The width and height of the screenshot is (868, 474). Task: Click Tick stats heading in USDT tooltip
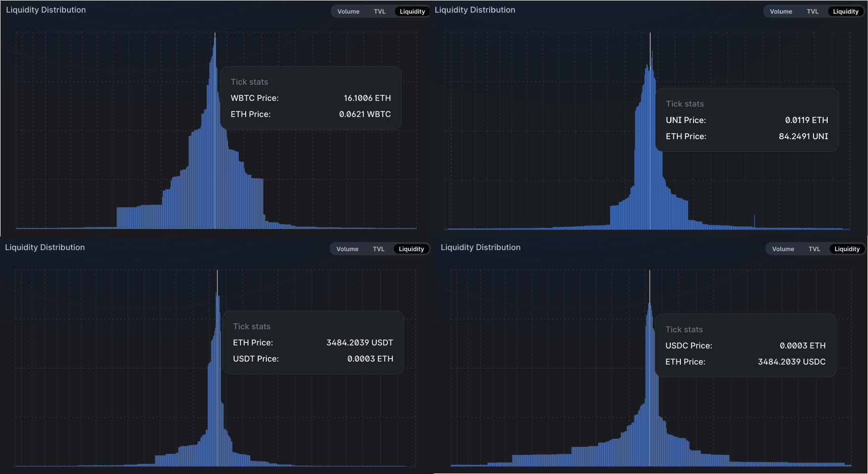click(x=252, y=326)
